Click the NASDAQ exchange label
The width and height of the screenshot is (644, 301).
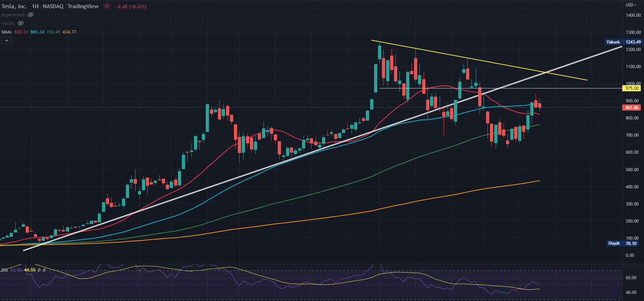(x=53, y=6)
